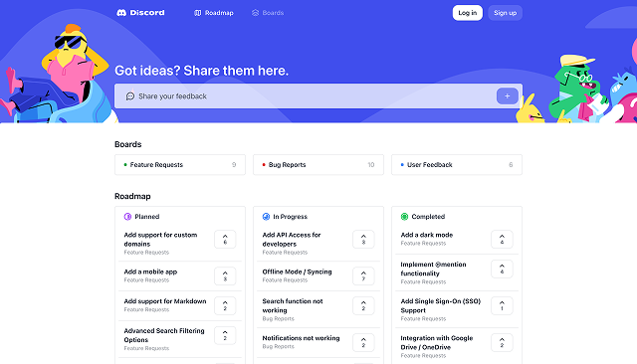Upvote Add API Access for developers
The height and width of the screenshot is (364, 637).
click(x=363, y=240)
